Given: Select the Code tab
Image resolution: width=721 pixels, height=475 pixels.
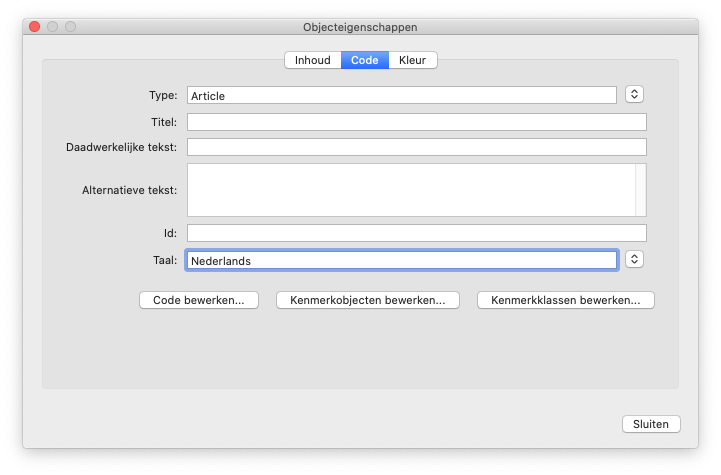Looking at the screenshot, I should point(364,60).
